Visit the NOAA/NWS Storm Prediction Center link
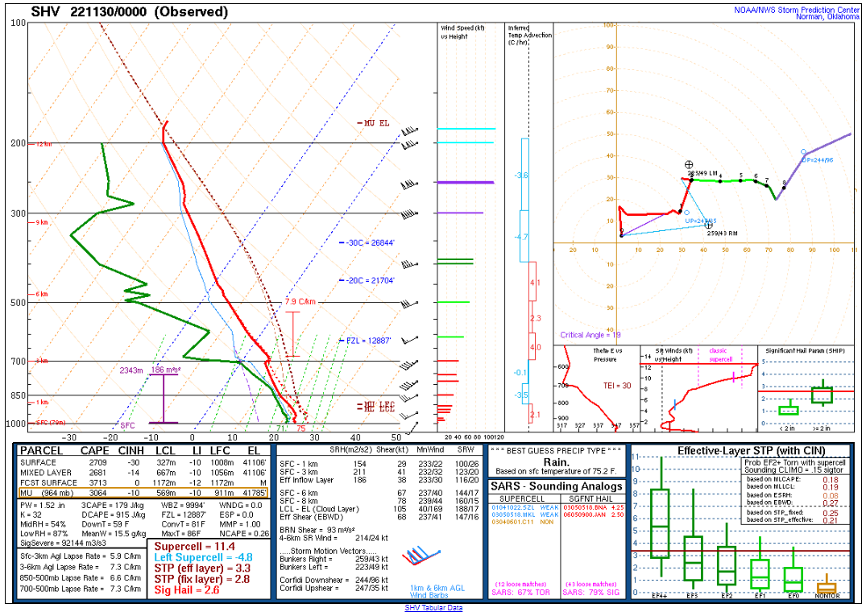Viewport: 866px width, 616px height. point(796,11)
